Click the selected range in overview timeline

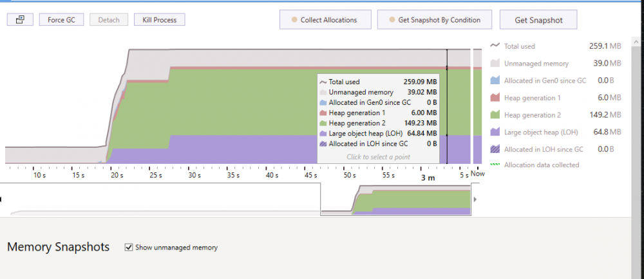click(396, 200)
